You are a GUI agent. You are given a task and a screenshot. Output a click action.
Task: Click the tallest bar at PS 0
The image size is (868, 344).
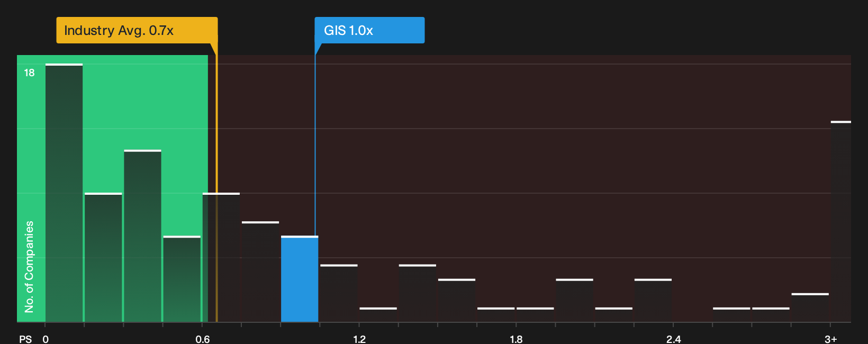point(64,193)
